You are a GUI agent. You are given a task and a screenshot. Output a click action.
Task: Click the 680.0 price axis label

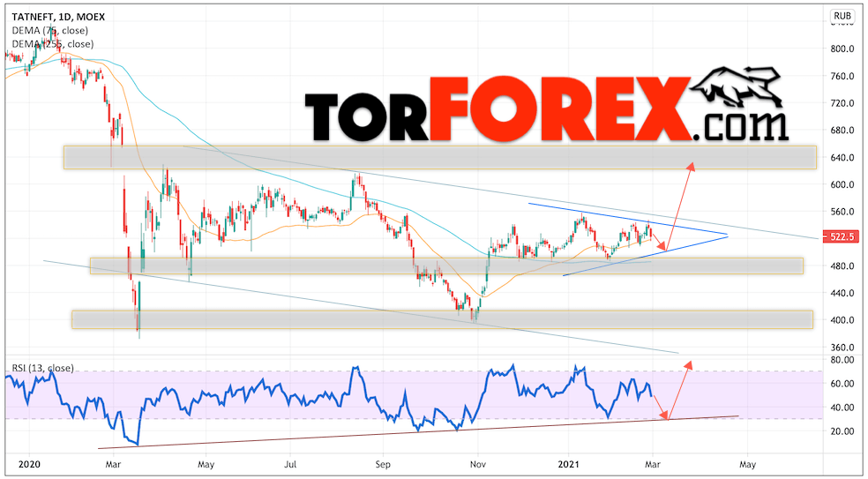point(842,131)
